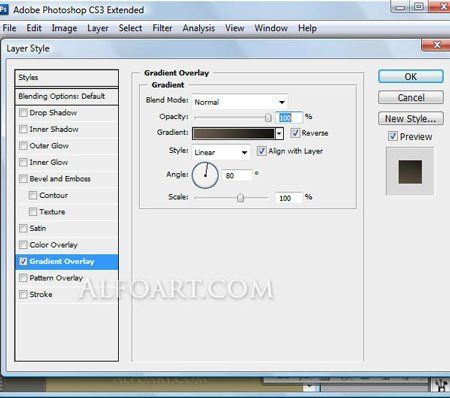Screen dimensions: 450x398
Task: Uncheck the Preview checkbox
Action: click(393, 136)
